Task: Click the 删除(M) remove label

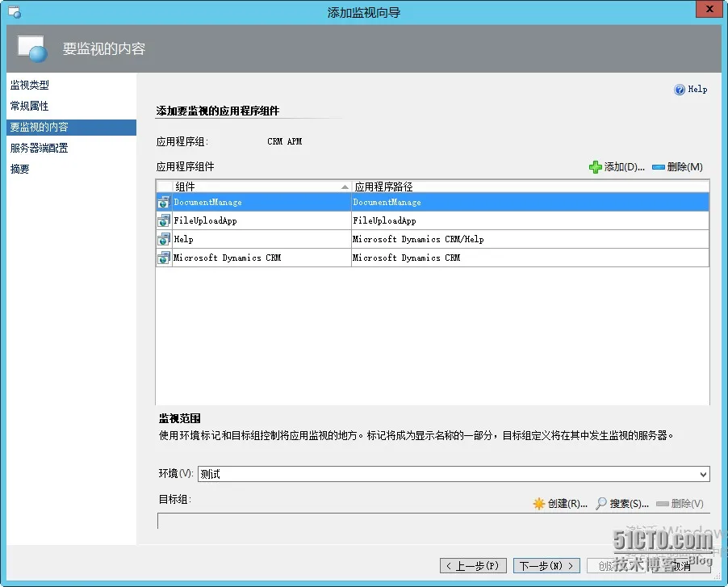Action: 685,167
